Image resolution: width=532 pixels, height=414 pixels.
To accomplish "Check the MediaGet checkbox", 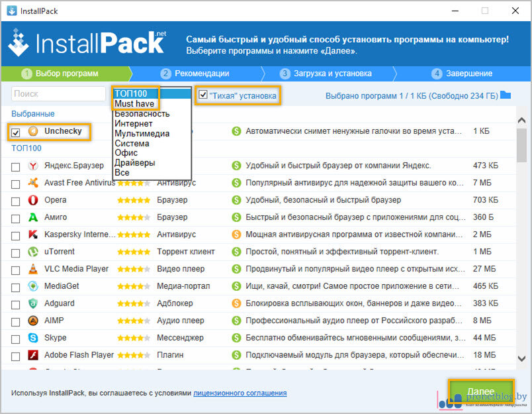I will pyautogui.click(x=16, y=287).
